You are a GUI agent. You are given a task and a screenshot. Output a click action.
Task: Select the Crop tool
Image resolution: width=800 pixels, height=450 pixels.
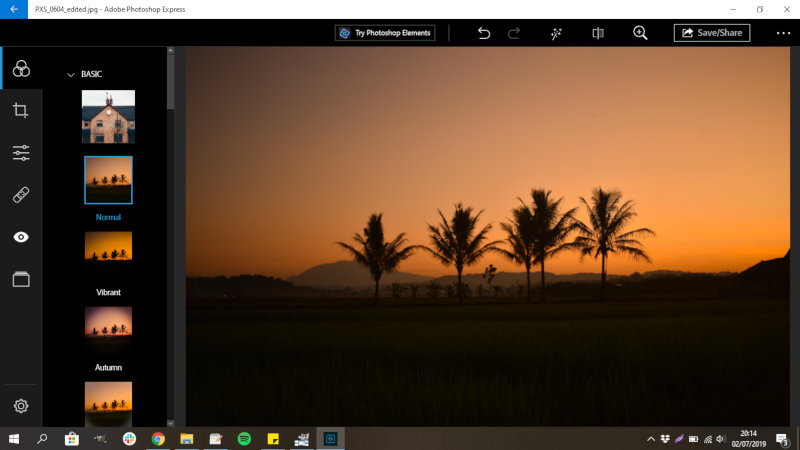21,110
